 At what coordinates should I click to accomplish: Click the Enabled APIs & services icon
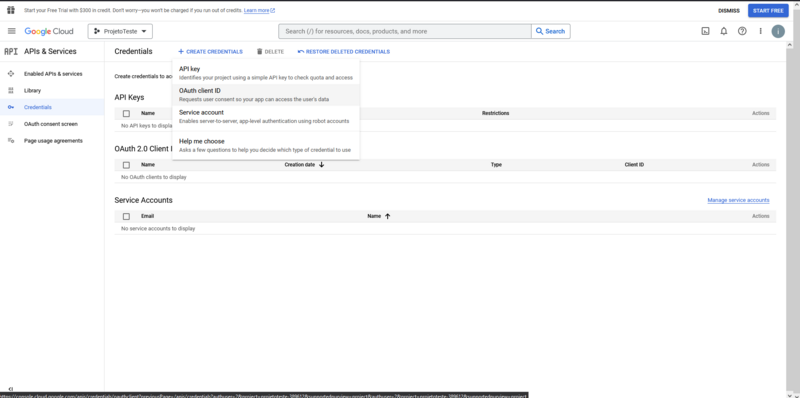[11, 74]
